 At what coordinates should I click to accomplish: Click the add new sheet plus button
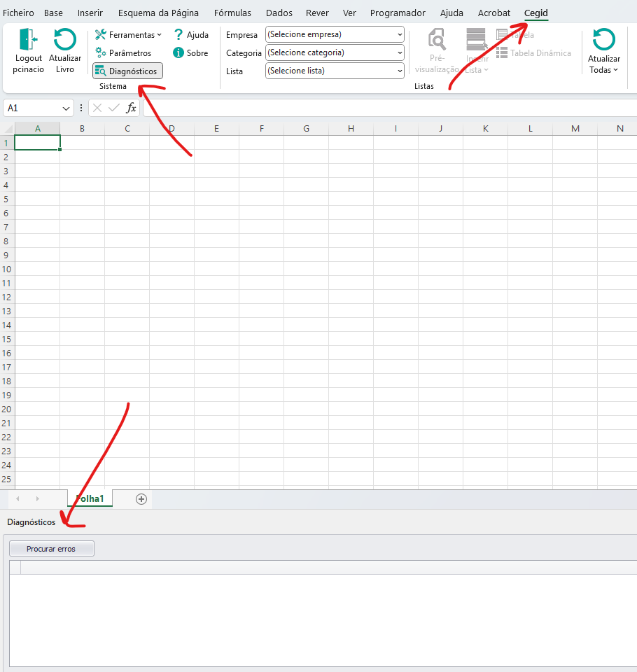point(141,499)
